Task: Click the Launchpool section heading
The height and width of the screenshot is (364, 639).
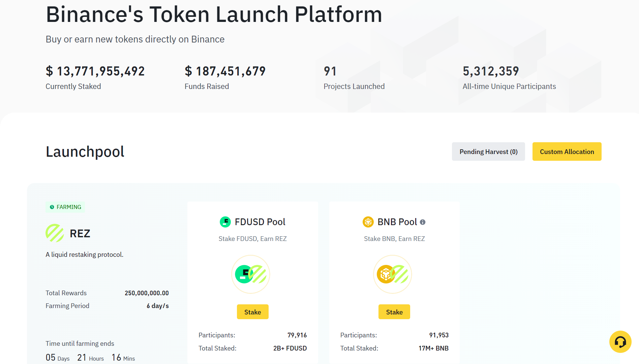Action: point(85,152)
